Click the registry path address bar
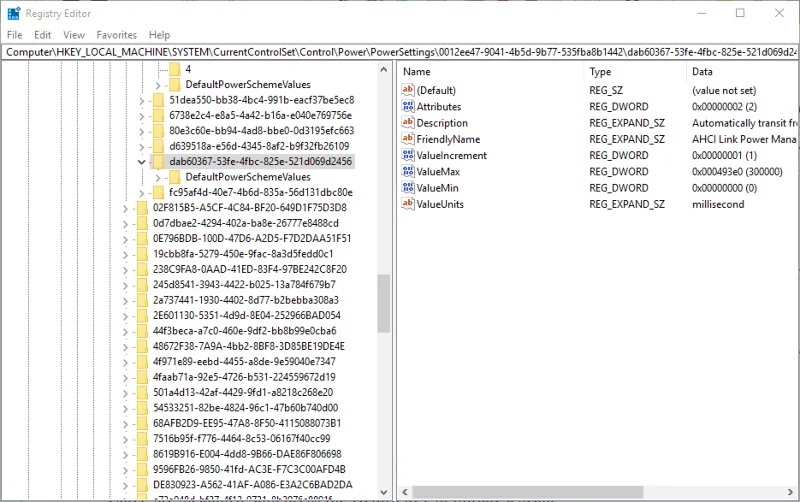 [400, 52]
